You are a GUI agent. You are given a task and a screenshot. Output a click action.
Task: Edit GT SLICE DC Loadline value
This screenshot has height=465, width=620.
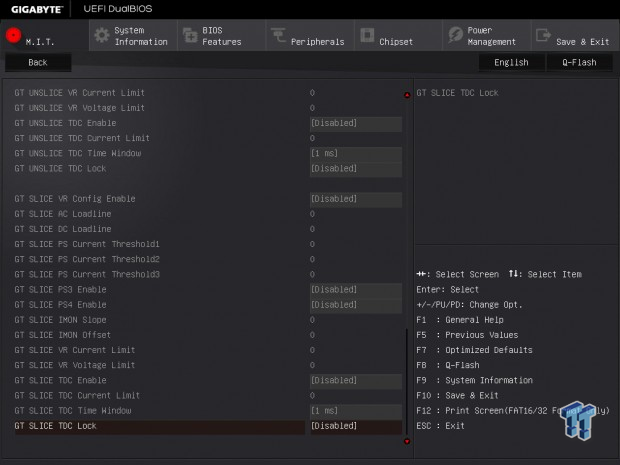coord(312,229)
